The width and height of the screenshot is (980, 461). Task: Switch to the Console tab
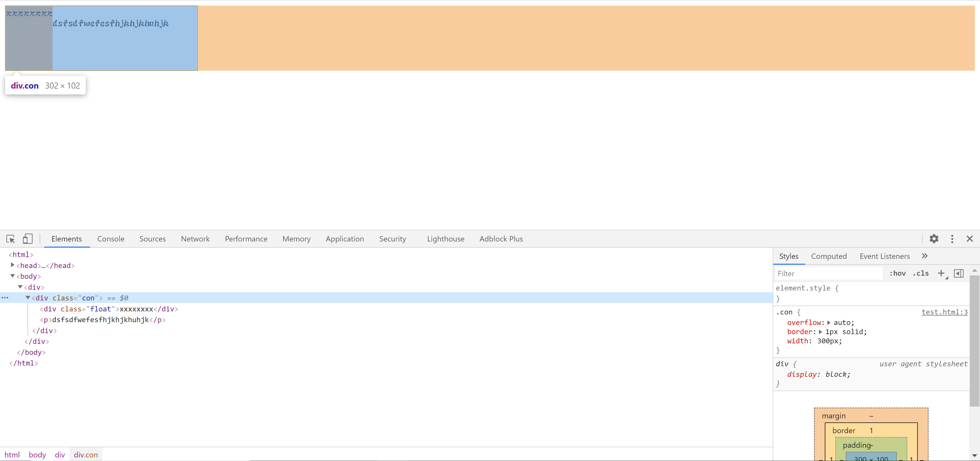(x=111, y=239)
